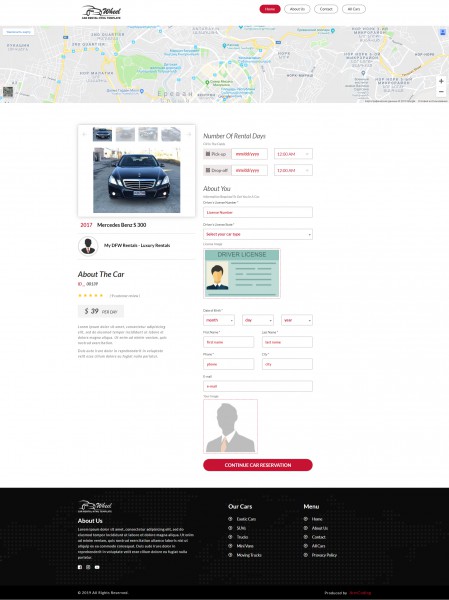
Task: Open My DFW Rentals - Luxury Rentals
Action: (x=137, y=245)
